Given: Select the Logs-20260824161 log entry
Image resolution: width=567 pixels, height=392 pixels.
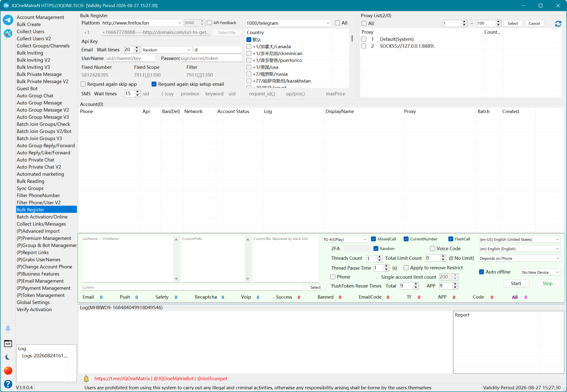Looking at the screenshot, I should pos(45,356).
